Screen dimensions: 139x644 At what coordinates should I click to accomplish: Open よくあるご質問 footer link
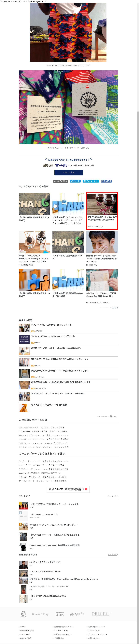61,630
